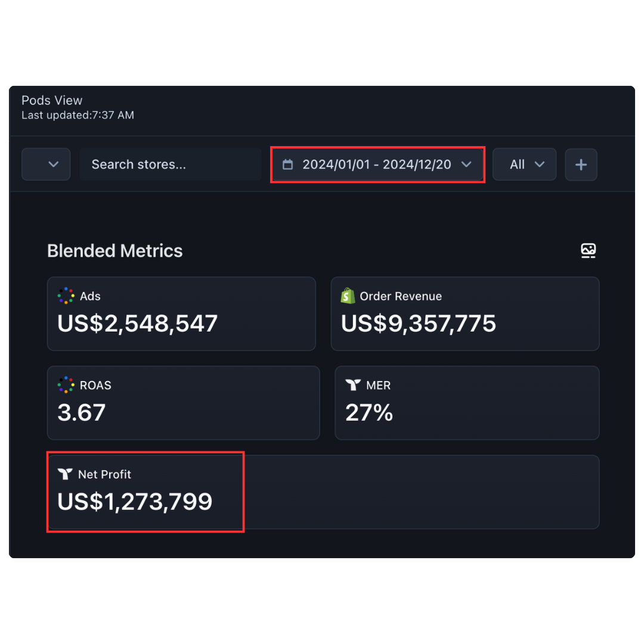Click the Blended Metrics heading
This screenshot has width=644, height=644.
tap(115, 251)
